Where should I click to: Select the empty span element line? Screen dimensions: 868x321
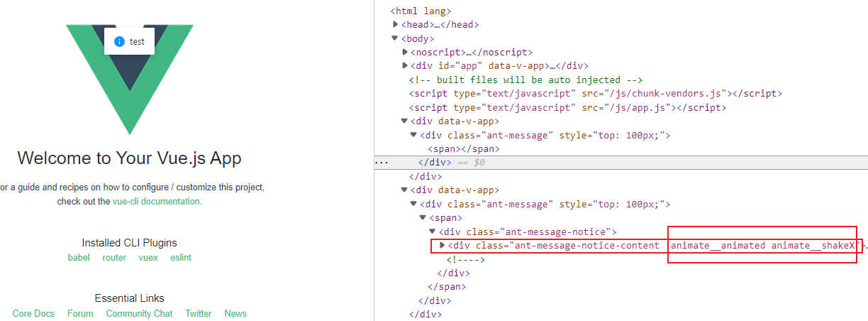pos(463,148)
